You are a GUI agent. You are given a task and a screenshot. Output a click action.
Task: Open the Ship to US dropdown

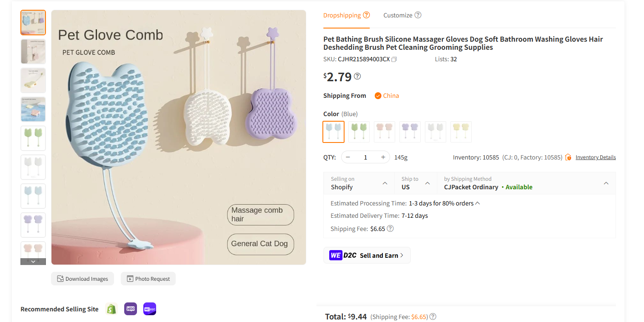pos(415,183)
